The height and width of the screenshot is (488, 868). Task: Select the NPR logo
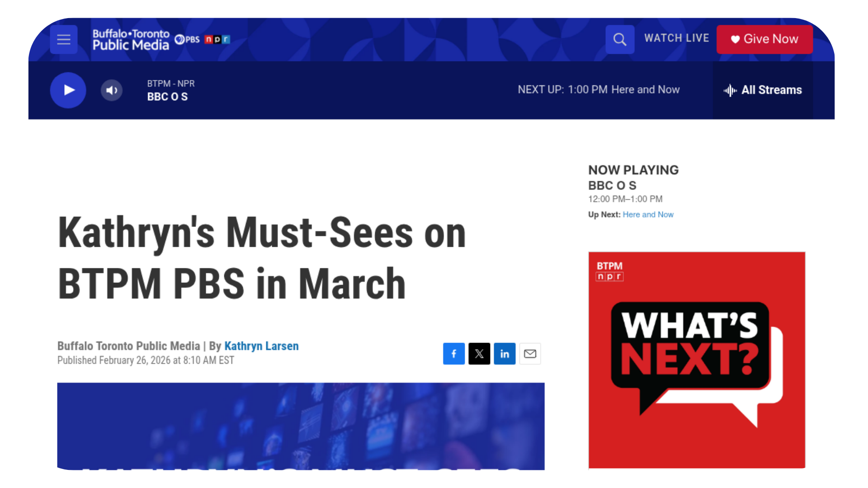(x=217, y=39)
